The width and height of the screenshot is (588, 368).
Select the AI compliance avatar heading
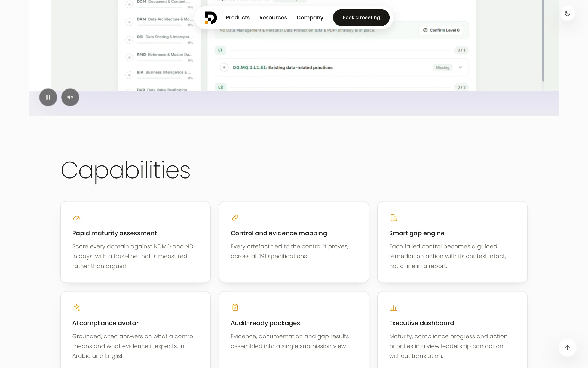pos(105,323)
